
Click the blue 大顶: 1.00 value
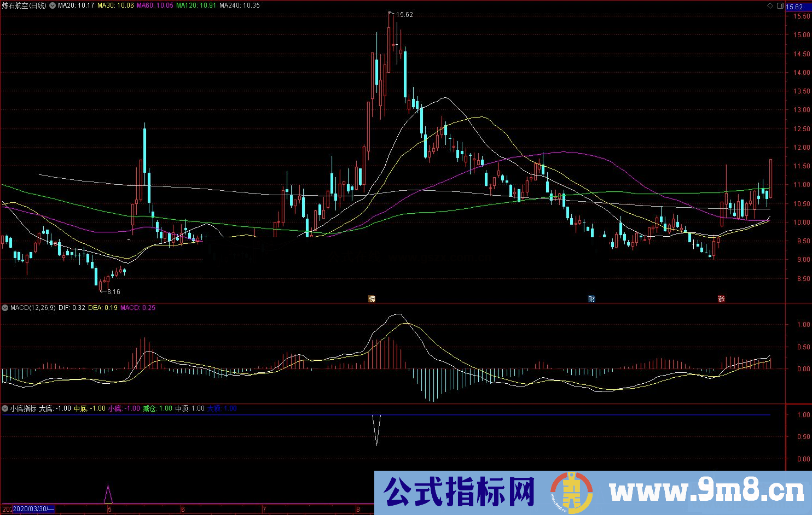click(x=222, y=408)
